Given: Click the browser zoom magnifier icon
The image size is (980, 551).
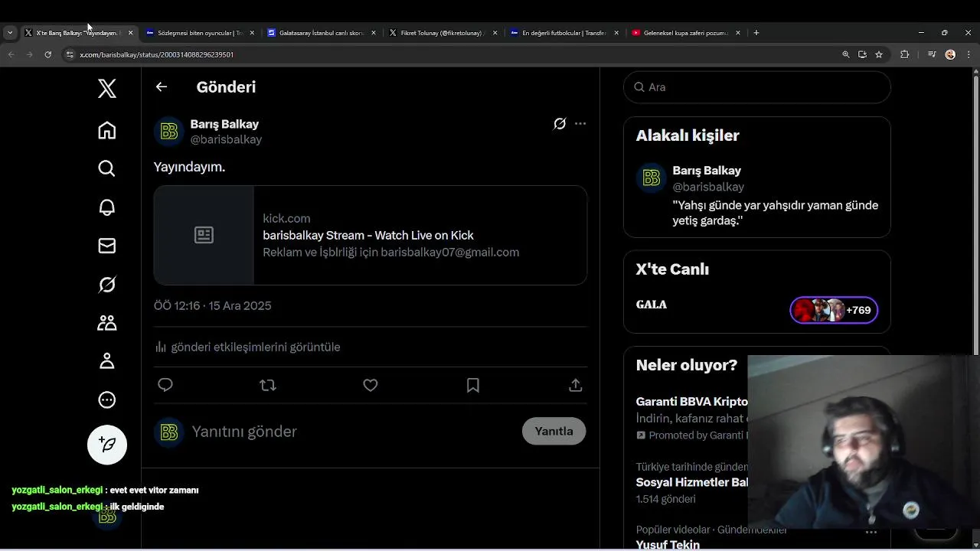Looking at the screenshot, I should [846, 54].
